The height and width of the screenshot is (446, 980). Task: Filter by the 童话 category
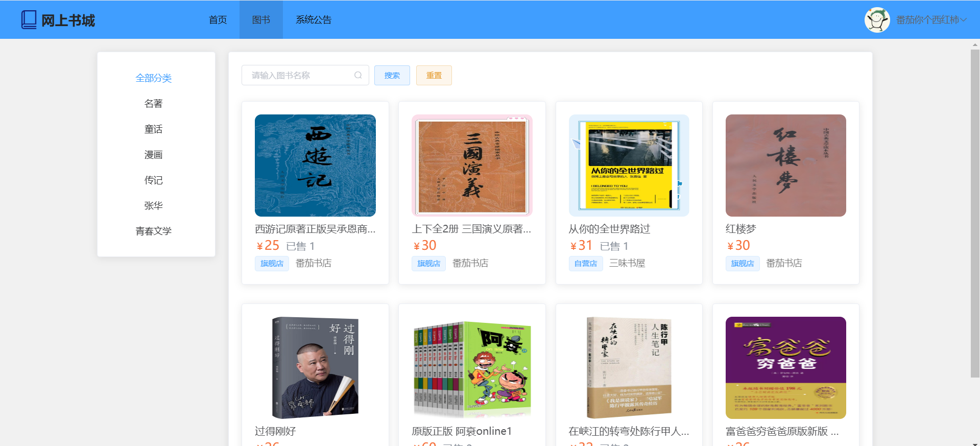(154, 129)
